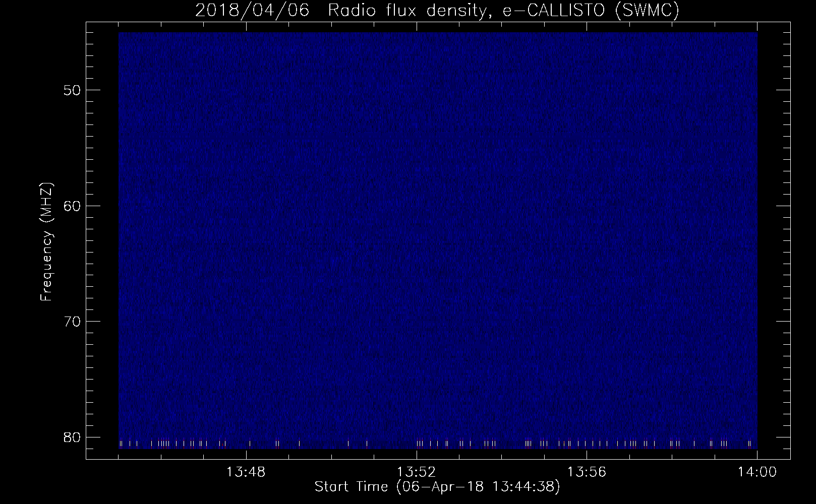The width and height of the screenshot is (816, 504).
Task: Click the "Frequency (MHZ)" axis label
Action: (x=46, y=242)
